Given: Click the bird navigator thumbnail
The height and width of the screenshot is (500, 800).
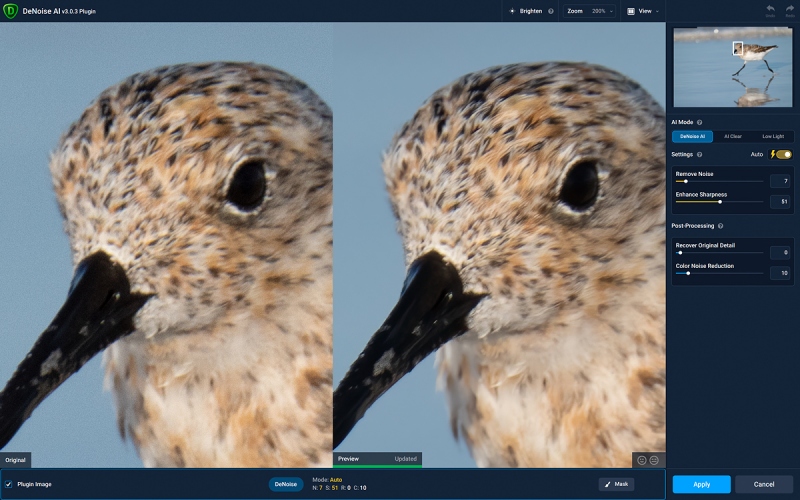Looking at the screenshot, I should click(733, 67).
